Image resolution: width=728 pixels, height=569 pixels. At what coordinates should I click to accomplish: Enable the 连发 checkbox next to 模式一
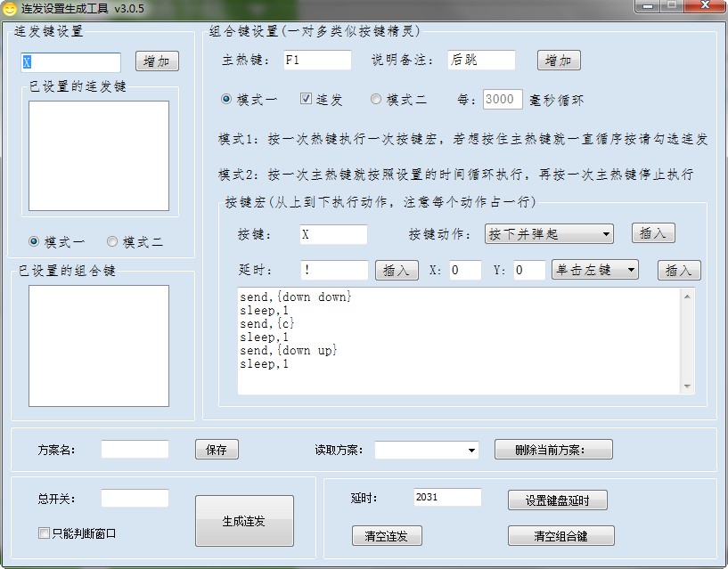coord(307,99)
